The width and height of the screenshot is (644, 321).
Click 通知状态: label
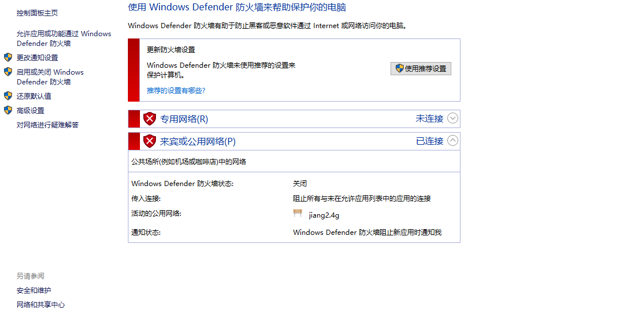point(146,233)
